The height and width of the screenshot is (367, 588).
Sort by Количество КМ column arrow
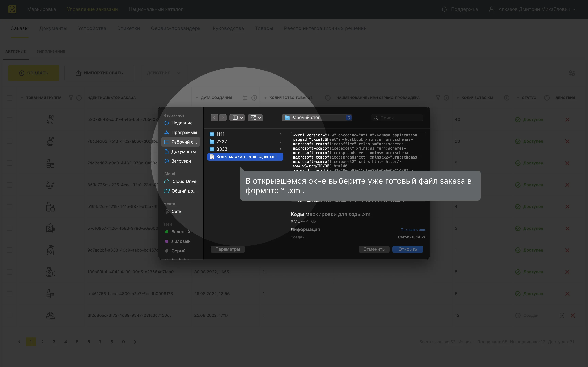point(457,98)
